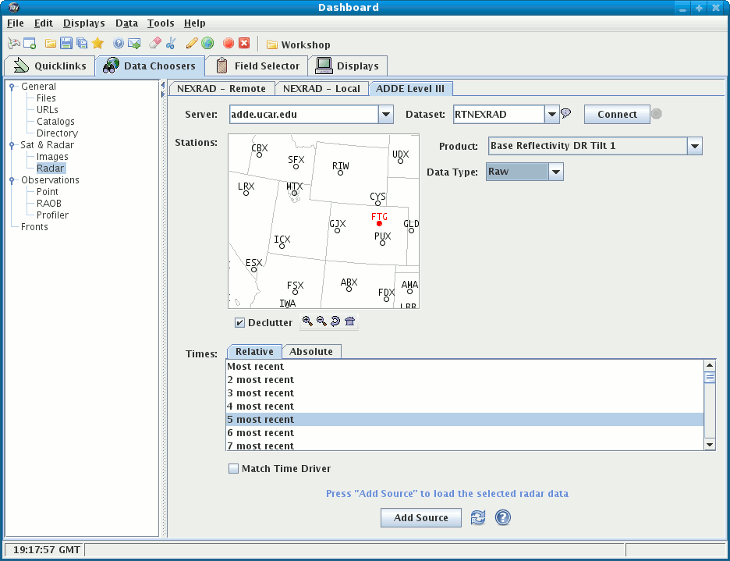Select the Images item in sidebar tree

pos(52,157)
